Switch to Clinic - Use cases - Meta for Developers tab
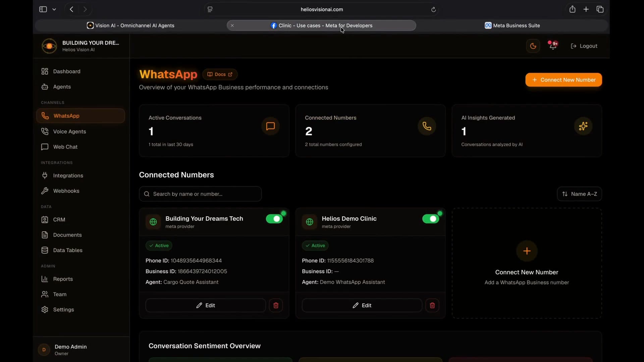Screen dimensions: 644x362 (321, 25)
